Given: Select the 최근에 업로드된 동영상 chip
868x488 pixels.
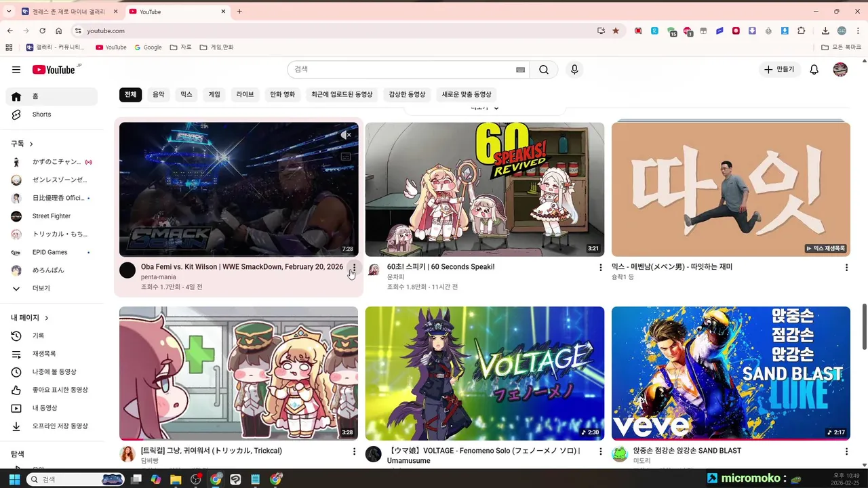Looking at the screenshot, I should pos(342,94).
